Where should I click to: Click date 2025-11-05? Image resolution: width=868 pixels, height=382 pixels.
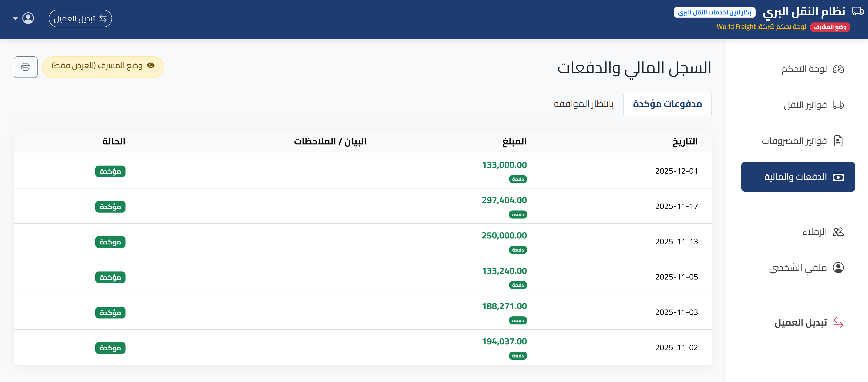[676, 277]
